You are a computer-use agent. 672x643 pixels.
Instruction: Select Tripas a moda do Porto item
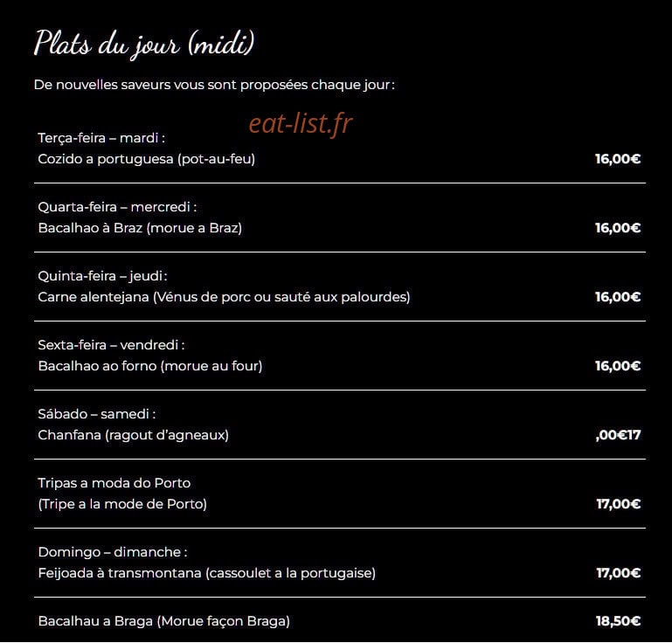pyautogui.click(x=114, y=483)
